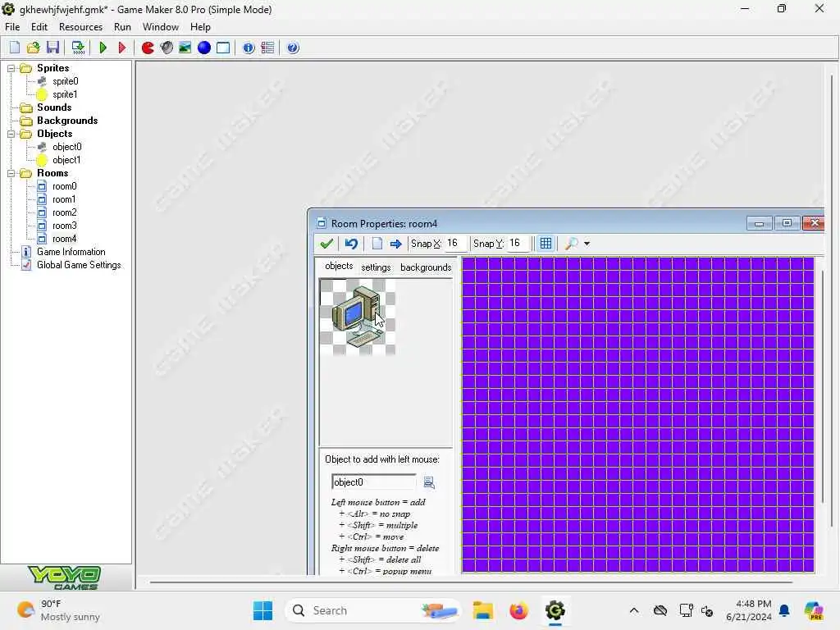Click the workspace horizontal scrollbar

click(x=470, y=582)
